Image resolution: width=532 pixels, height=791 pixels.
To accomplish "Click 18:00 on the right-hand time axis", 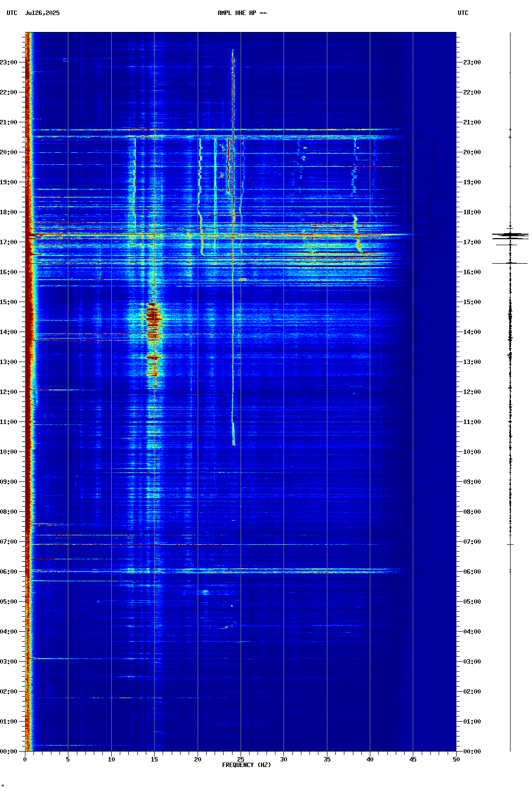I will (472, 212).
